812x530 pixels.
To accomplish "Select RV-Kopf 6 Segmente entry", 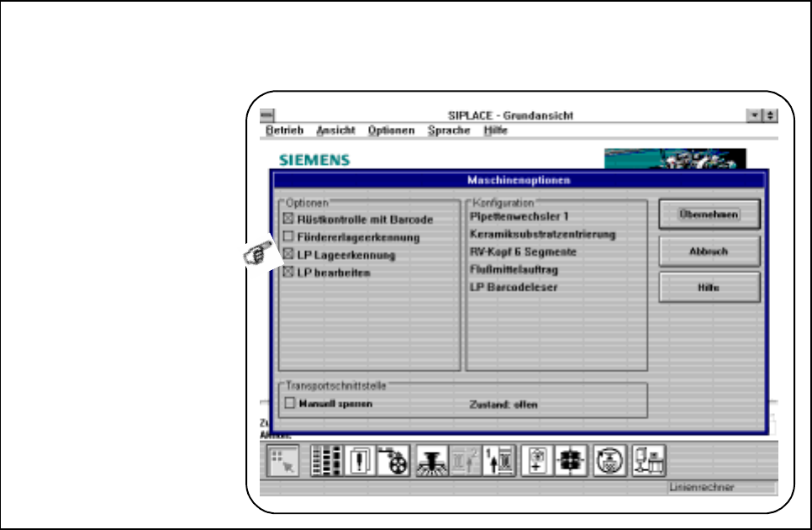I will point(523,252).
